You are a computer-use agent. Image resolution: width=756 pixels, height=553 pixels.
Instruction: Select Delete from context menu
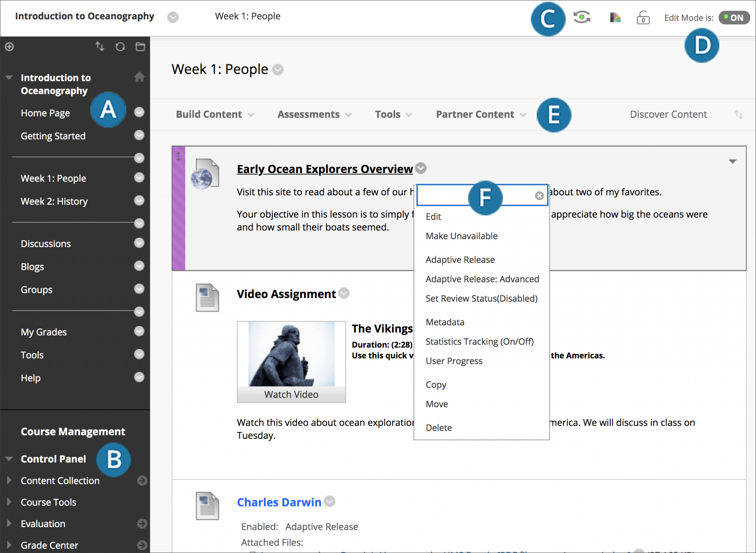(x=439, y=427)
